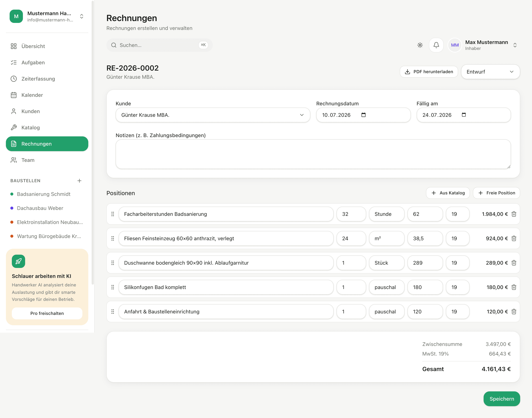The width and height of the screenshot is (532, 418).
Task: Edit unit Stunde field
Action: tap(386, 214)
